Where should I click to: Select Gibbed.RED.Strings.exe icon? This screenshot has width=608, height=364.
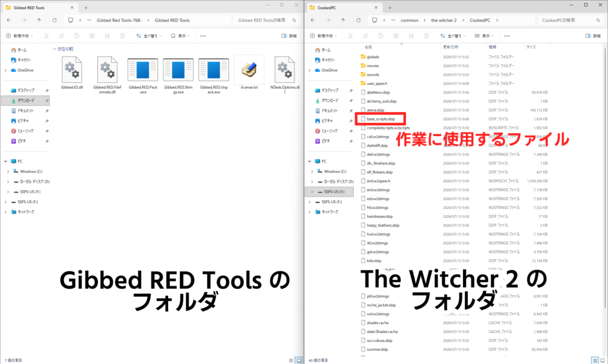(x=178, y=70)
